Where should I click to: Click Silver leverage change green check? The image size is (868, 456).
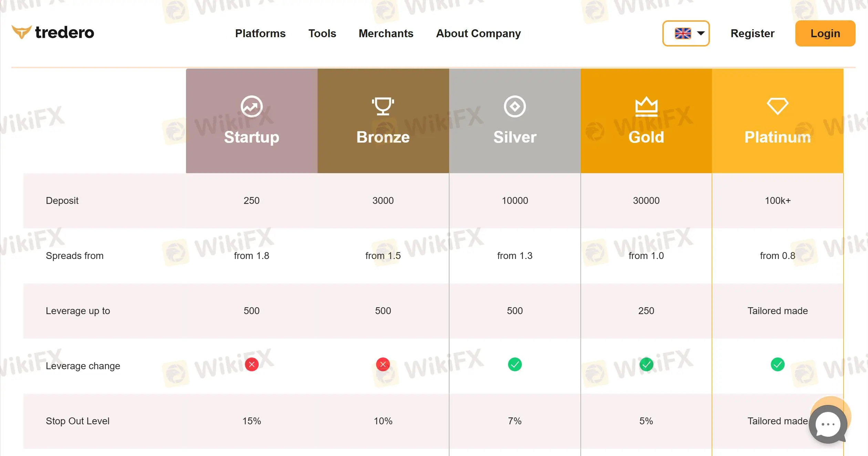coord(515,364)
